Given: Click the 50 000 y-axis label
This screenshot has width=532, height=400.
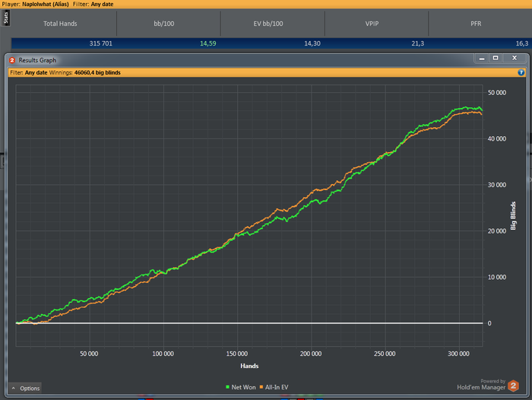Looking at the screenshot, I should click(497, 93).
